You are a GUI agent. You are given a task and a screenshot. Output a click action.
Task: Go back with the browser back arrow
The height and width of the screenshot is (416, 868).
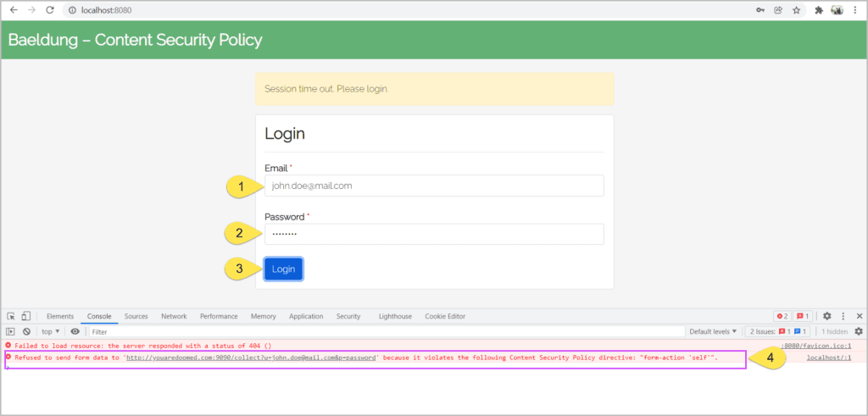click(14, 10)
